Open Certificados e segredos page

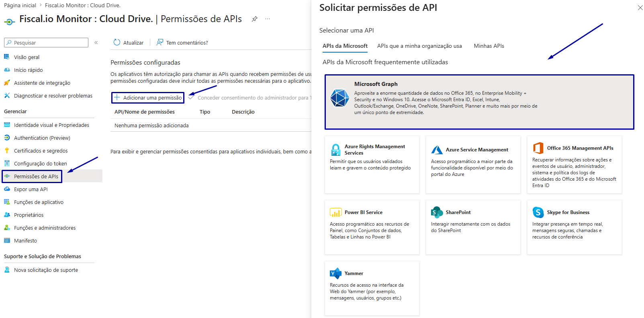pyautogui.click(x=41, y=151)
